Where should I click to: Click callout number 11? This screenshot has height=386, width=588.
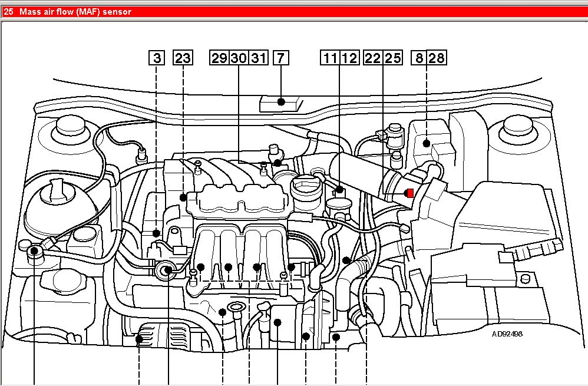(330, 58)
